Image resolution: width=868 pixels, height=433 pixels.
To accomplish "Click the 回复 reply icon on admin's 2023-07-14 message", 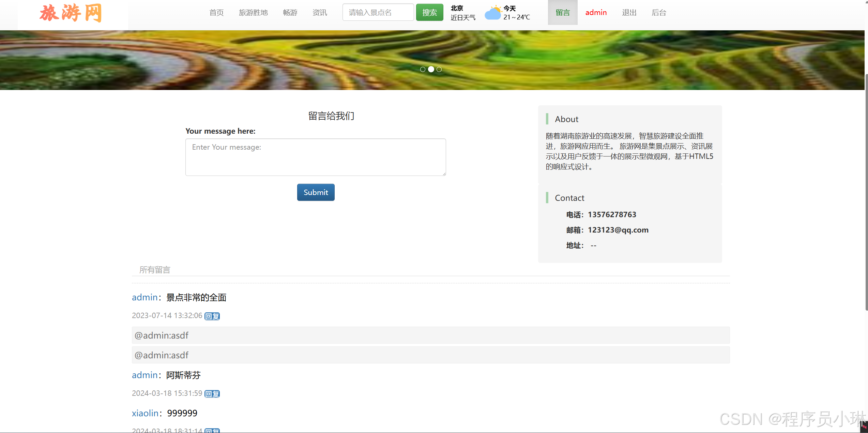I will [212, 316].
